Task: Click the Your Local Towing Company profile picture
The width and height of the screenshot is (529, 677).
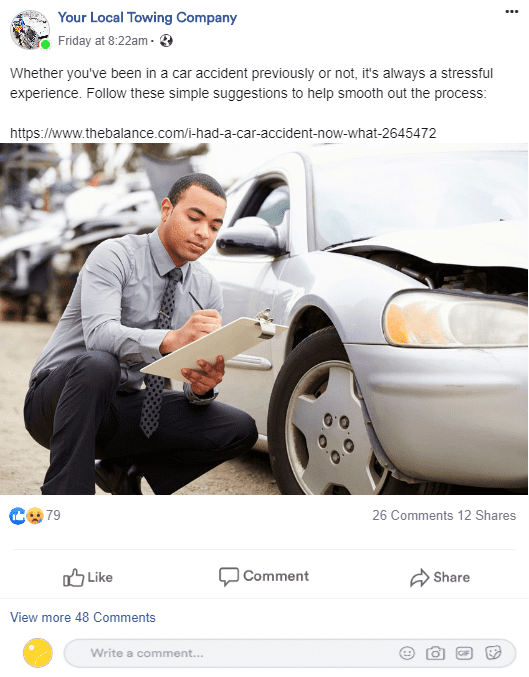Action: click(x=30, y=30)
